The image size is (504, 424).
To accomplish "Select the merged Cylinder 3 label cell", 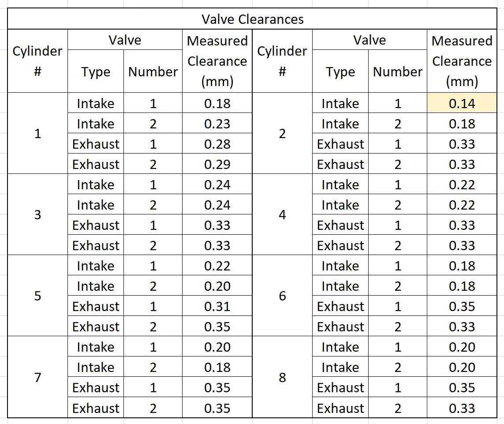I will pos(37,215).
